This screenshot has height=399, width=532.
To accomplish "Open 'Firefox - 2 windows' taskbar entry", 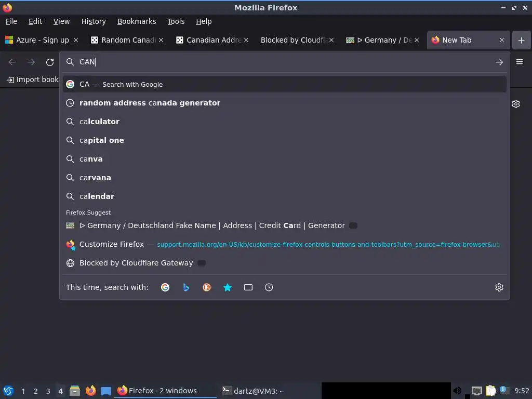I will pos(166,391).
